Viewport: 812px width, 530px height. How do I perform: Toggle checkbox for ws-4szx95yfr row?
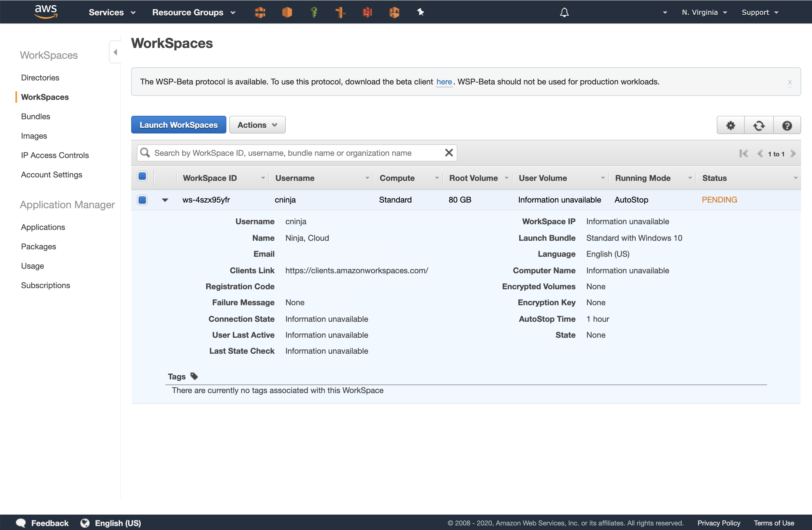(142, 200)
